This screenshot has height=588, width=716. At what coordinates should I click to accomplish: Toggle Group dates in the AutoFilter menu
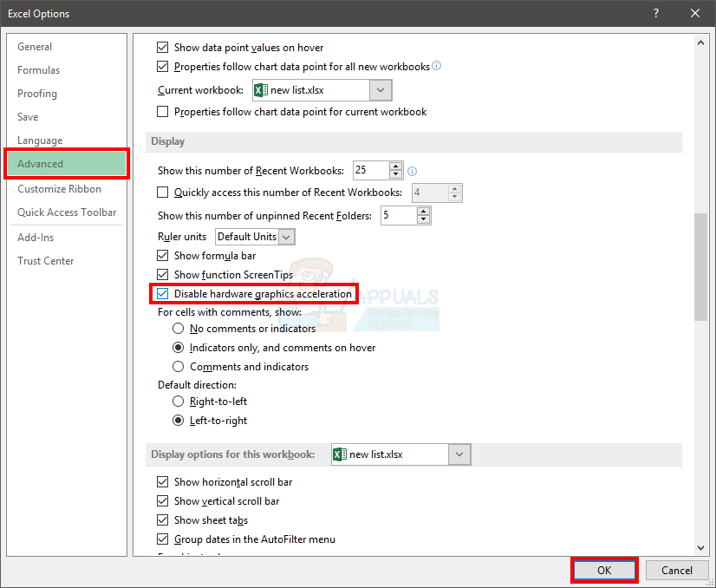coord(163,539)
